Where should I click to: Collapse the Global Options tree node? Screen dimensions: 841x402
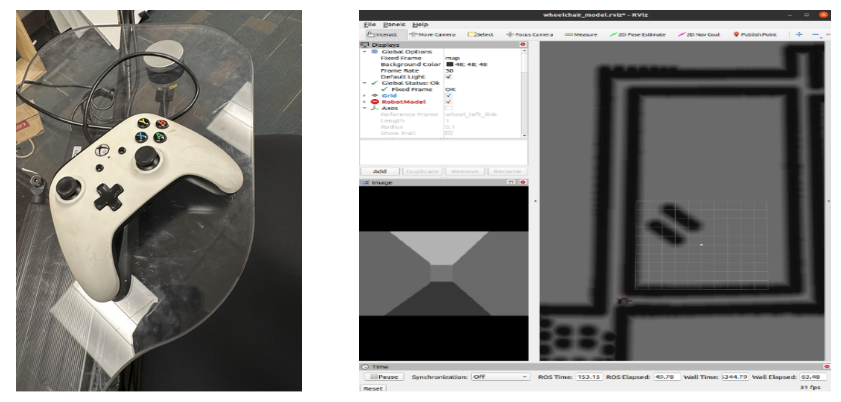point(365,51)
